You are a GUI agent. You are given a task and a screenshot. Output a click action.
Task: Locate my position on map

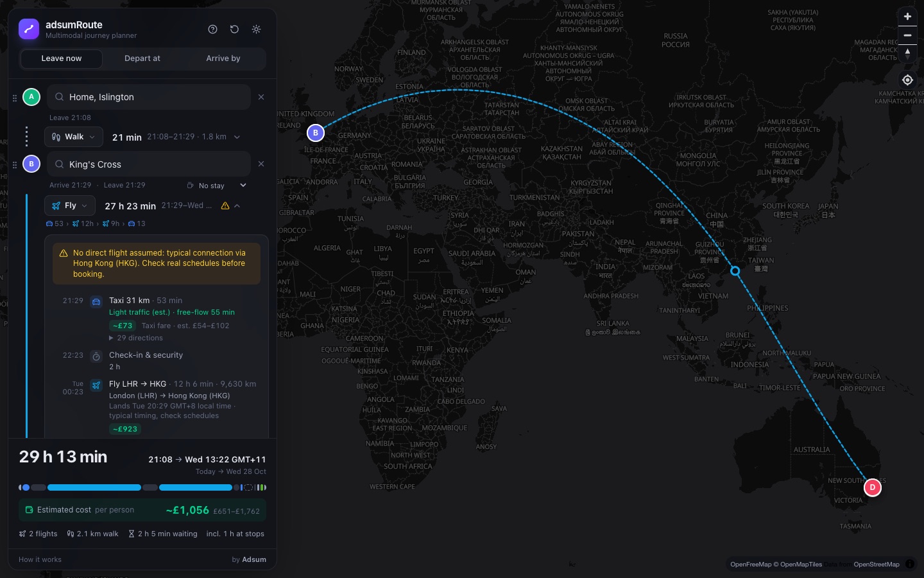pyautogui.click(x=907, y=80)
